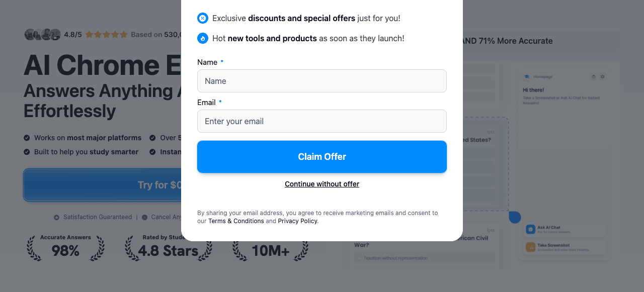The height and width of the screenshot is (292, 644).
Task: Click the discount percent badge icon
Action: point(203,18)
